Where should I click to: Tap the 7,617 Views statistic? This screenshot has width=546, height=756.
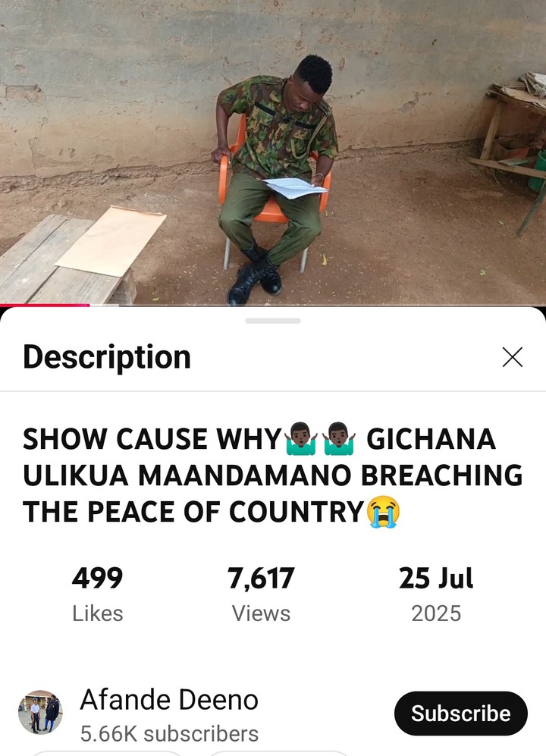[x=261, y=594]
